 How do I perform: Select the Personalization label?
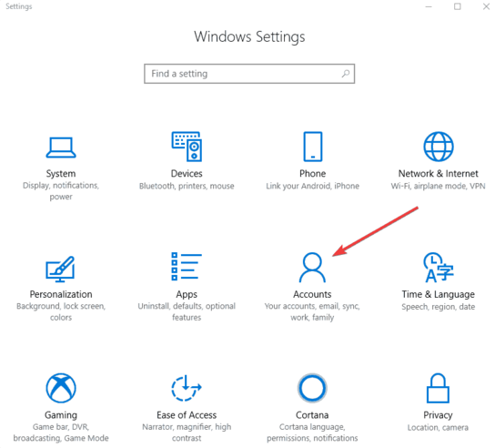(x=61, y=294)
